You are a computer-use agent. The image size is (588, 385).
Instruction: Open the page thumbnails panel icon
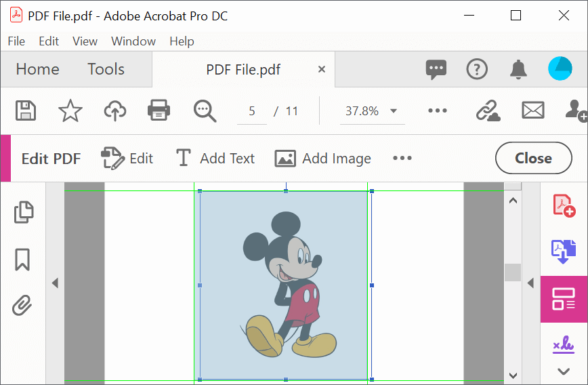click(x=24, y=212)
